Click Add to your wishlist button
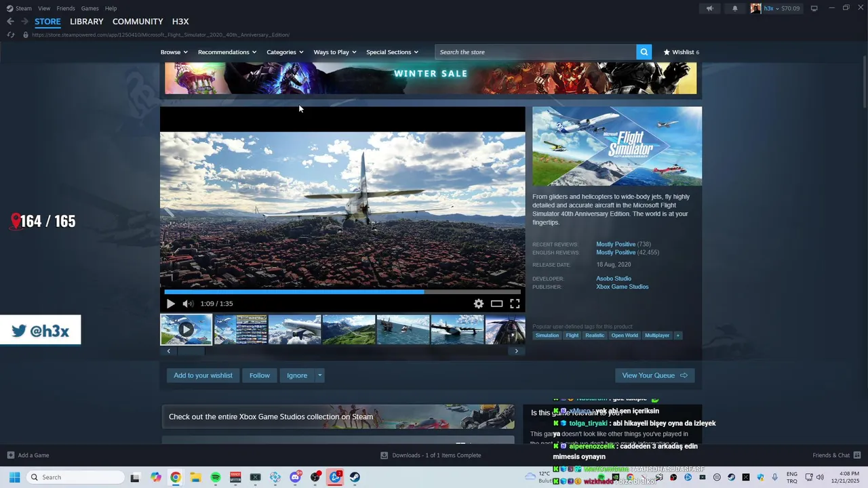 pyautogui.click(x=203, y=375)
